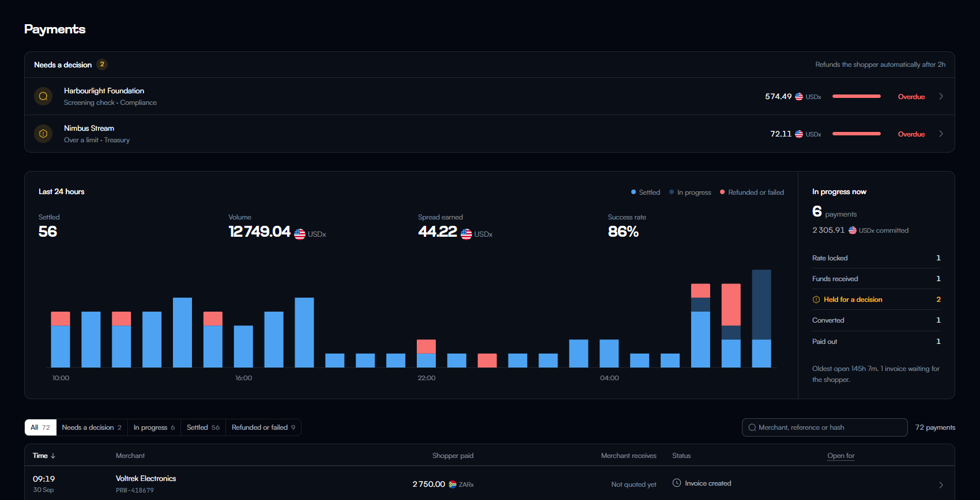Click the Rate locked row
Screen dimensions: 980x500
[876, 258]
